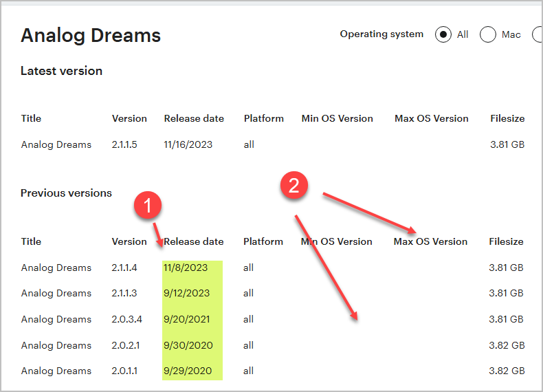Select the Mac operating system radio button

[487, 34]
